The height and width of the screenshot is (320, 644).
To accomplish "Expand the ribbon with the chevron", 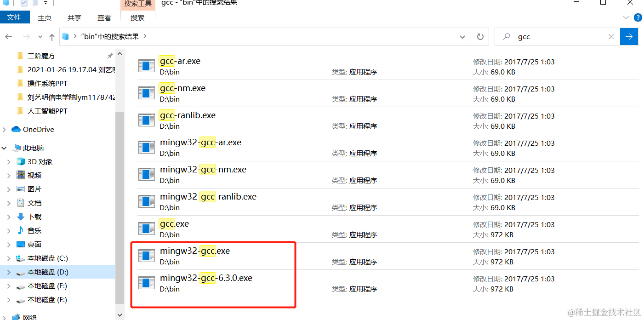I will pyautogui.click(x=626, y=17).
